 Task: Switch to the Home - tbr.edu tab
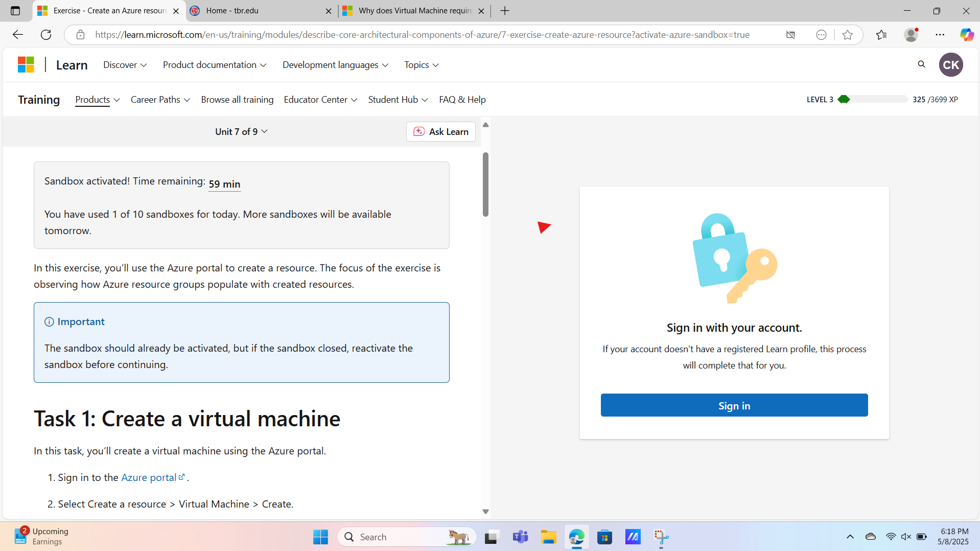pos(261,11)
